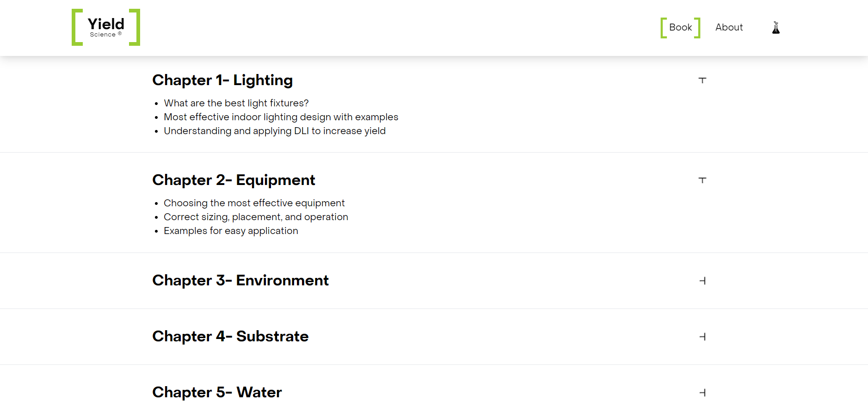Image resolution: width=868 pixels, height=419 pixels.
Task: Click 'Correct sizing, placement, and operation' bullet
Action: [x=256, y=217]
